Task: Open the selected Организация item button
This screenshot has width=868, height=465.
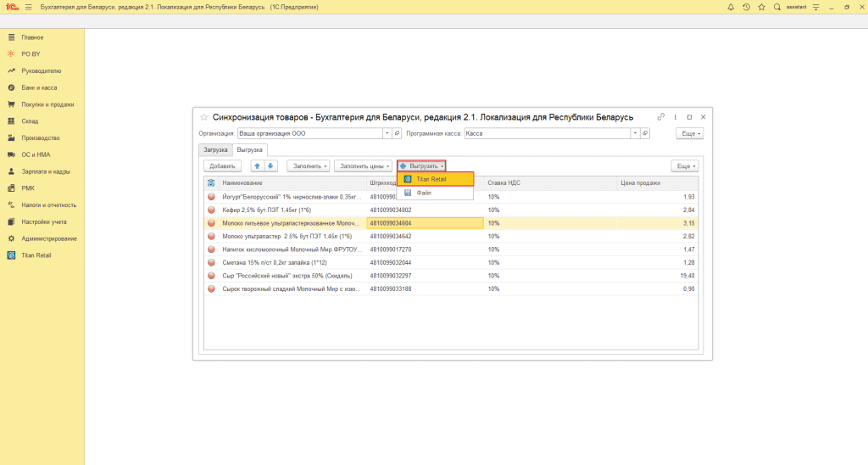Action: [x=397, y=133]
